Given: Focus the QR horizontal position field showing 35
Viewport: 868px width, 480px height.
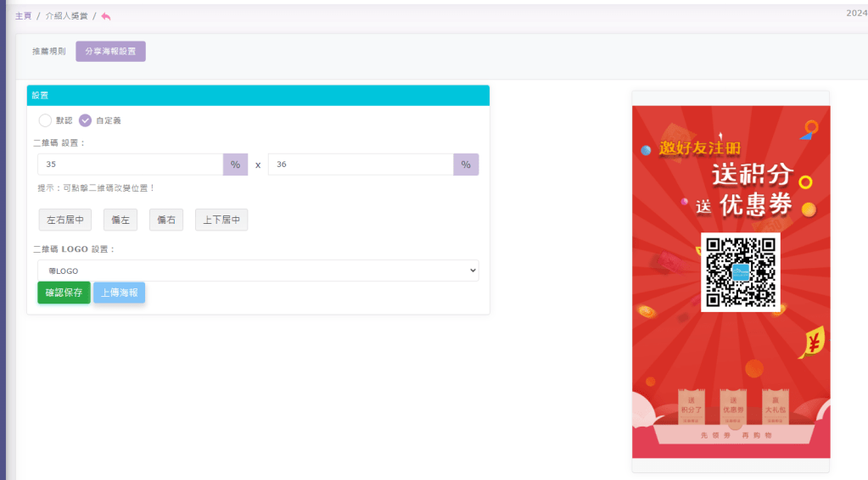Looking at the screenshot, I should click(130, 165).
